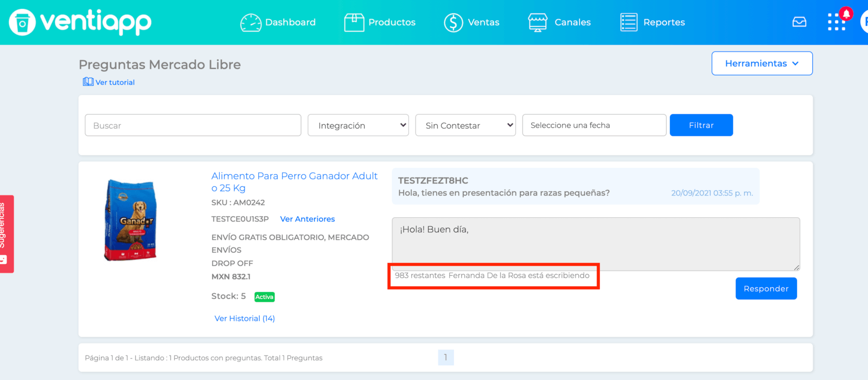Click the customer question text bubble
Image resolution: width=868 pixels, height=380 pixels.
(576, 186)
